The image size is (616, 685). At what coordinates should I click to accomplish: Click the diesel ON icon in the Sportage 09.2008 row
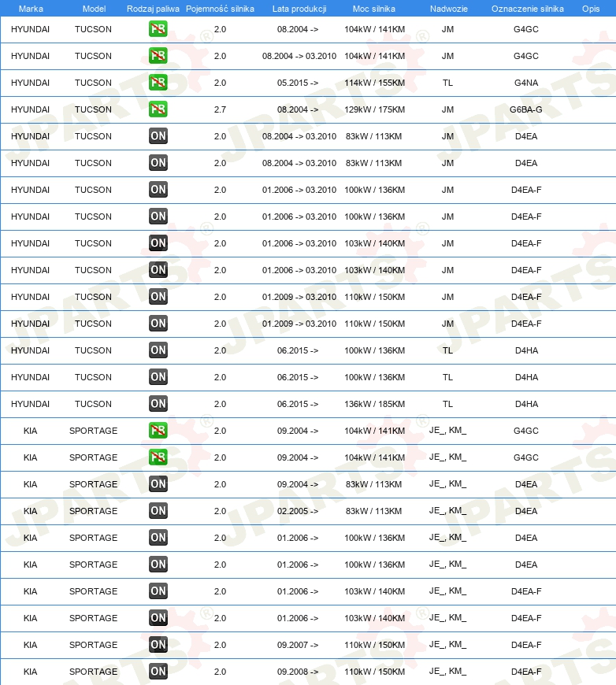pyautogui.click(x=158, y=672)
